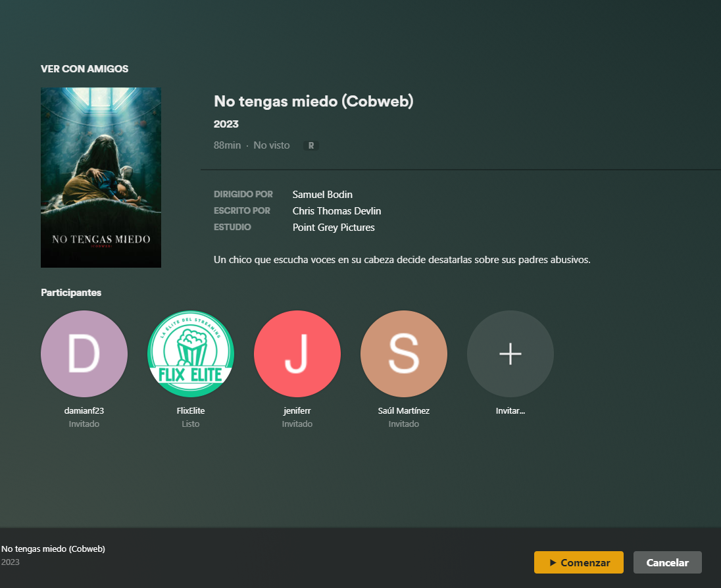This screenshot has height=588, width=721.
Task: Open director Samuel Bodin's page
Action: tap(322, 195)
